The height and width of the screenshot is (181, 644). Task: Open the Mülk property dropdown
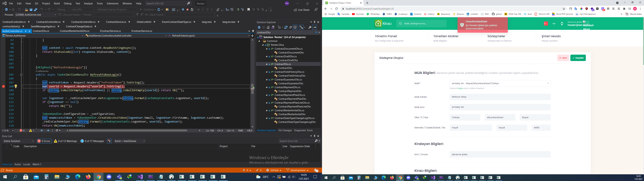coord(500,83)
